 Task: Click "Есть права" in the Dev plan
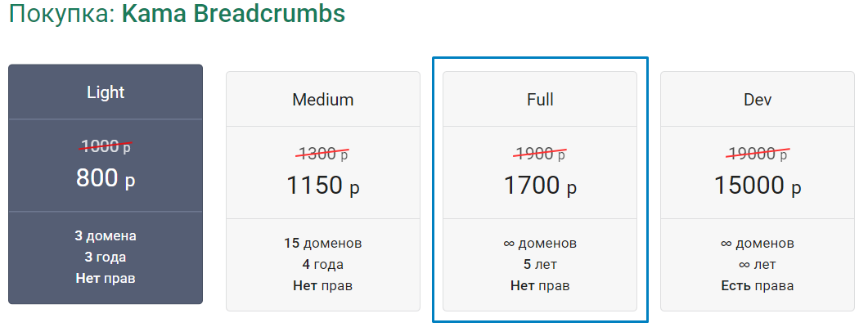[758, 286]
